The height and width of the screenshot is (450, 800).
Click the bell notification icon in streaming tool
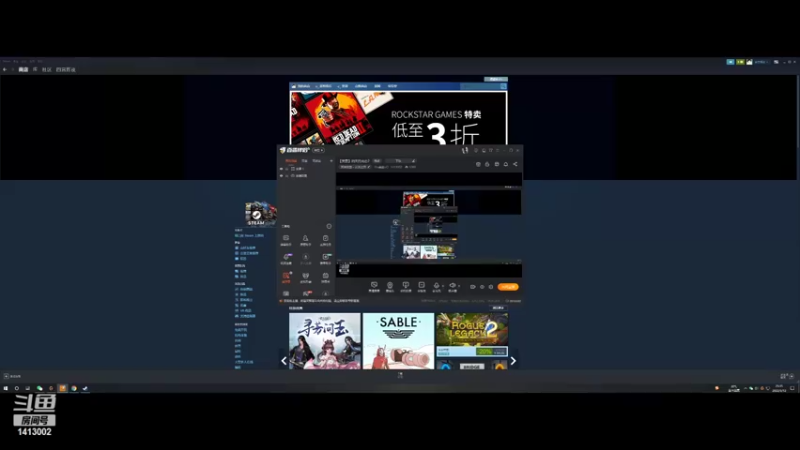click(x=506, y=164)
